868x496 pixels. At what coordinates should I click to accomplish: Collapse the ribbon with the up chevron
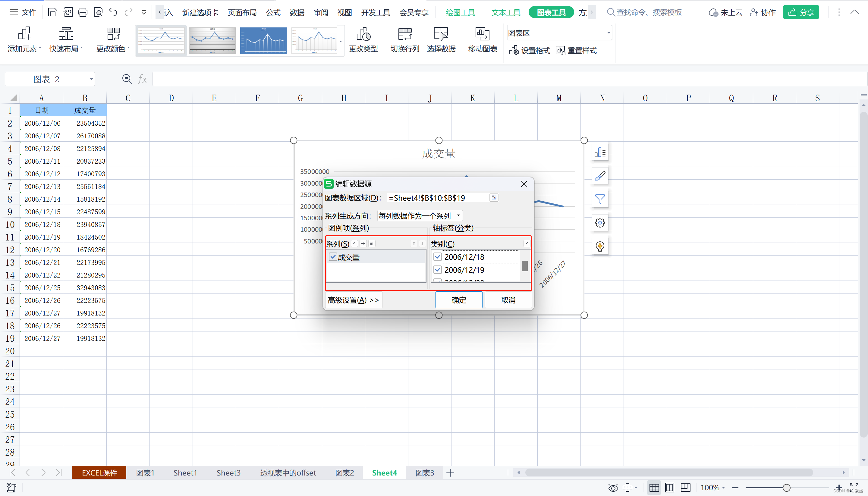click(x=855, y=12)
